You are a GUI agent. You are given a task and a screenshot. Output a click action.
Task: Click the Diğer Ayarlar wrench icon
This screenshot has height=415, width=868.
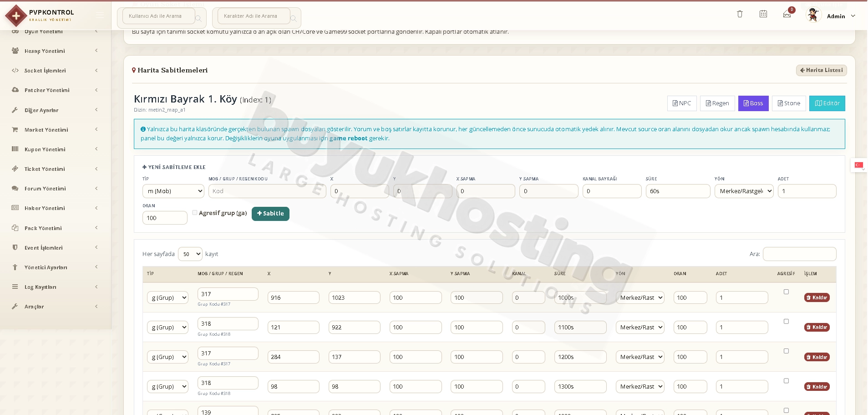15,110
